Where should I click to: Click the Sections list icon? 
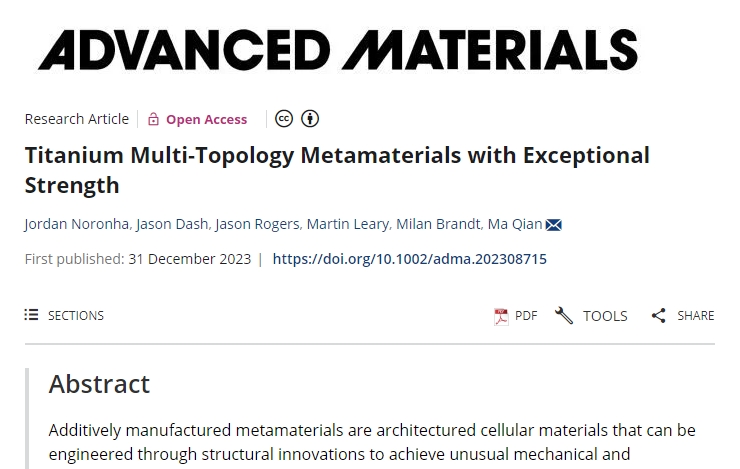[x=31, y=315]
